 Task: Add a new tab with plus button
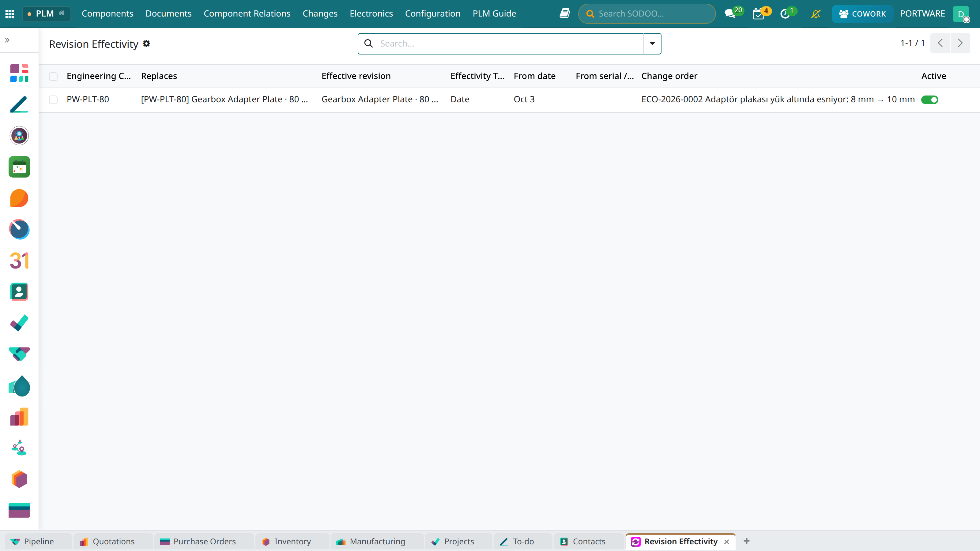[x=746, y=541]
